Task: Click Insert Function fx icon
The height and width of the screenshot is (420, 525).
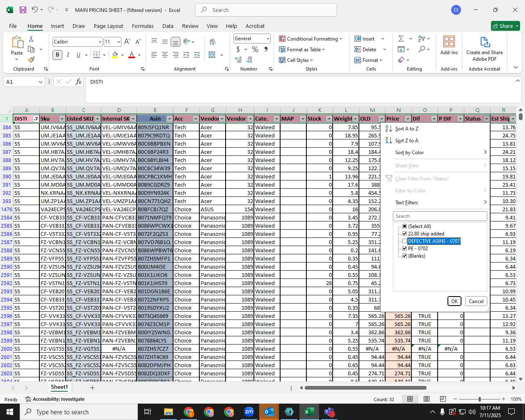Action: [x=79, y=82]
